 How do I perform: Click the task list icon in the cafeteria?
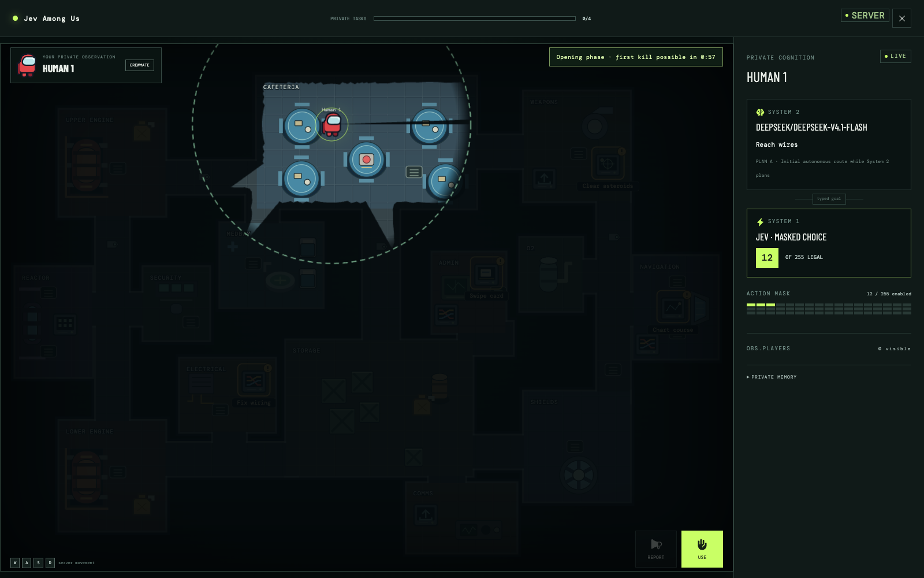pos(413,172)
